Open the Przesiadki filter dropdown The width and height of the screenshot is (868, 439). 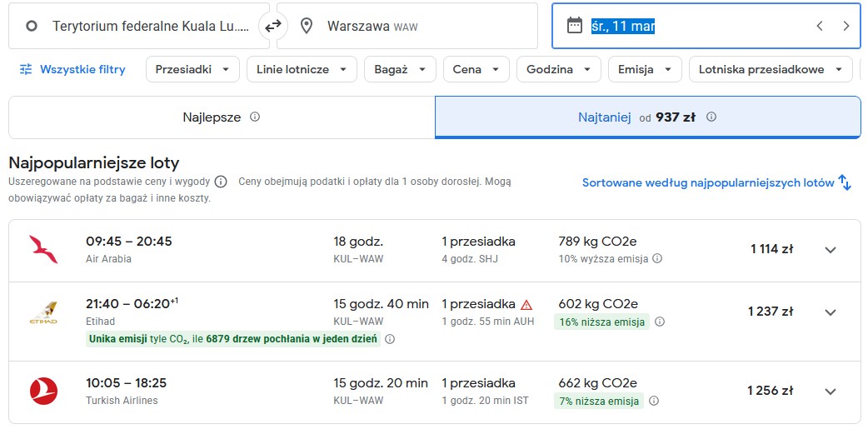click(x=192, y=69)
